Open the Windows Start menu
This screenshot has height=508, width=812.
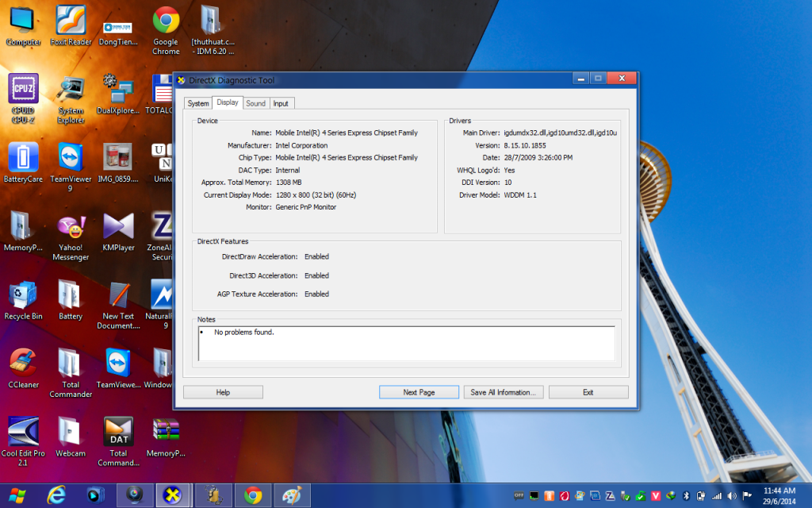click(16, 495)
